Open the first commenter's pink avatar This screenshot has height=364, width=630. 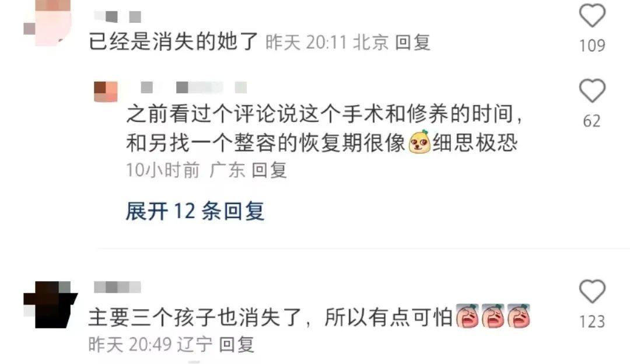[x=47, y=22]
